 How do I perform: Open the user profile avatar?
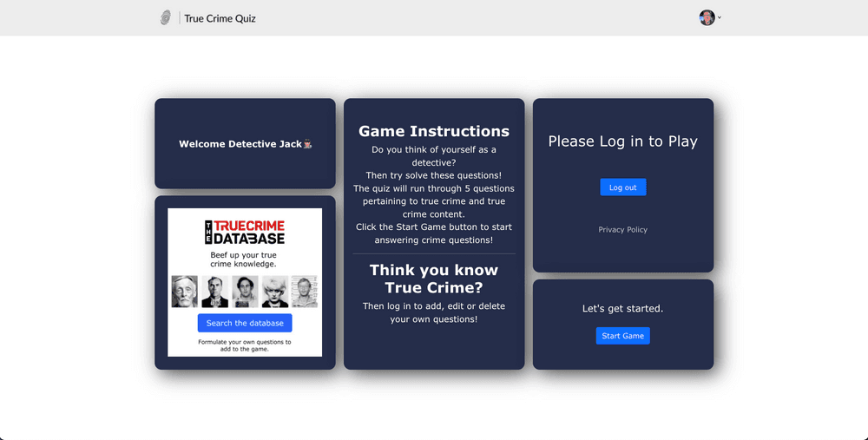[x=707, y=17]
